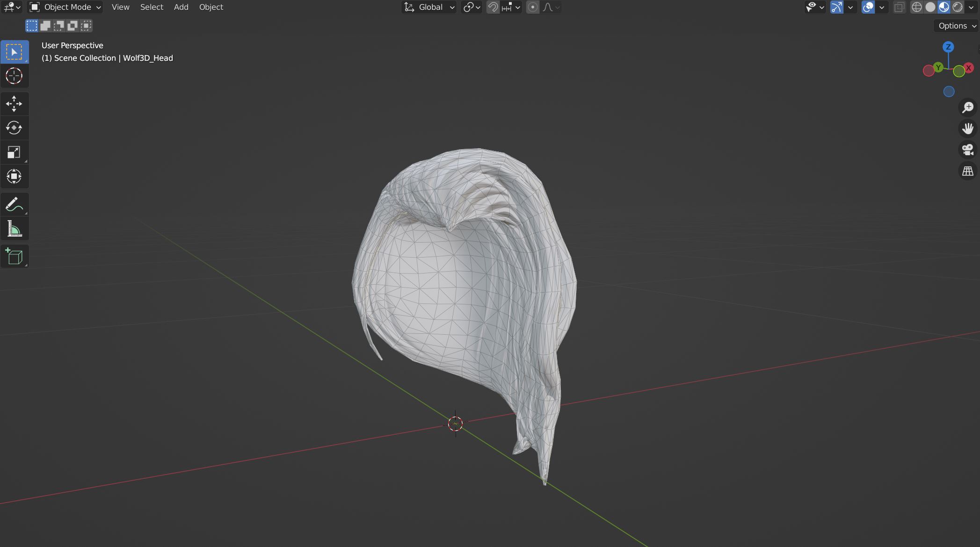
Task: Open gizmo options dropdown arrow
Action: [850, 7]
